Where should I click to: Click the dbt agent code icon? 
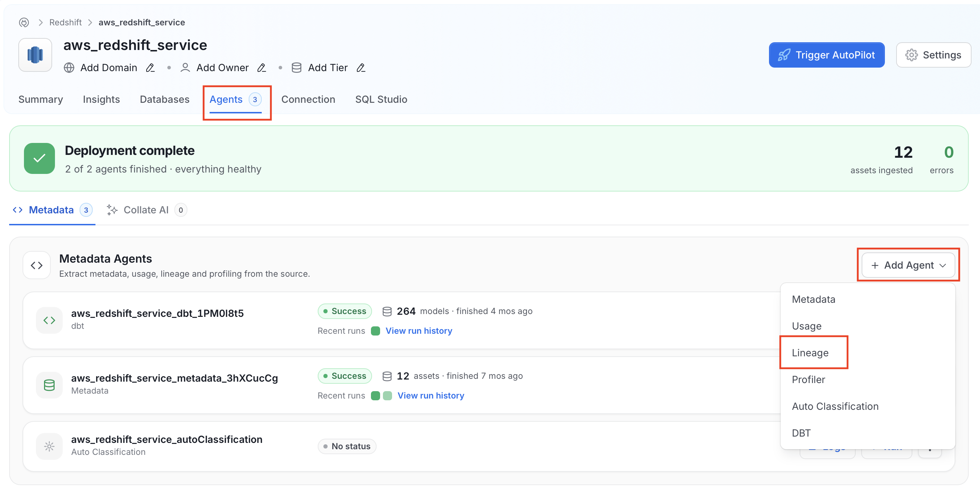(x=49, y=320)
